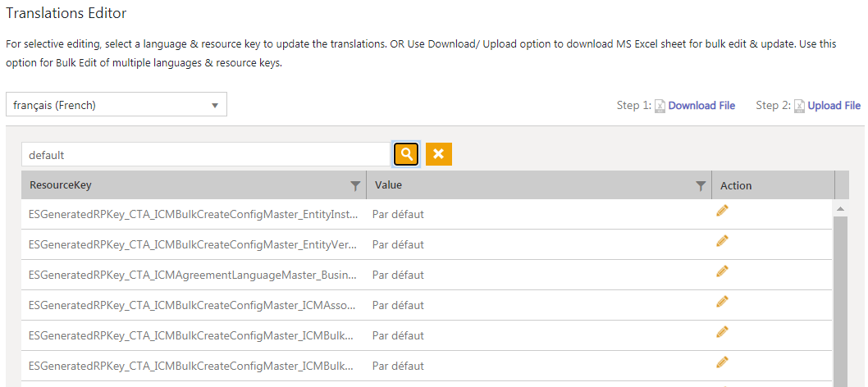Open the Value column filter

(701, 186)
